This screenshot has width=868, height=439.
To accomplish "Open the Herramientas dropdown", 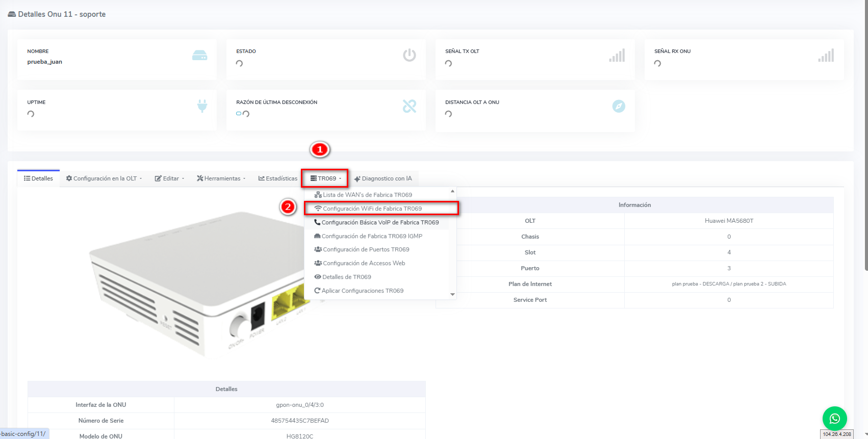I will [x=221, y=178].
